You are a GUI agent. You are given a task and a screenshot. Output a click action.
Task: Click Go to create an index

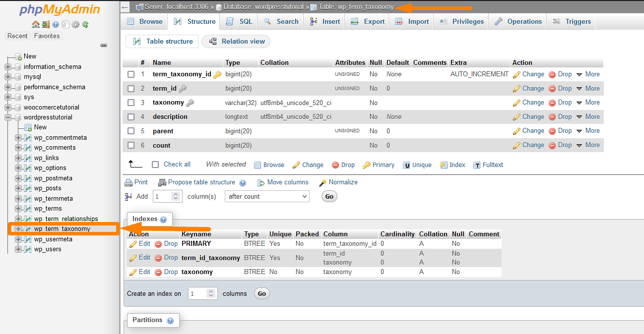[262, 294]
